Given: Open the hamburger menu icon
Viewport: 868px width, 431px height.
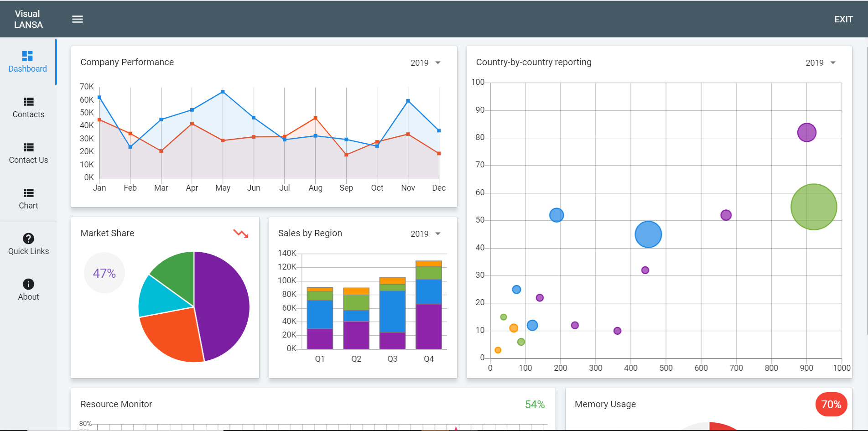Looking at the screenshot, I should click(x=78, y=19).
